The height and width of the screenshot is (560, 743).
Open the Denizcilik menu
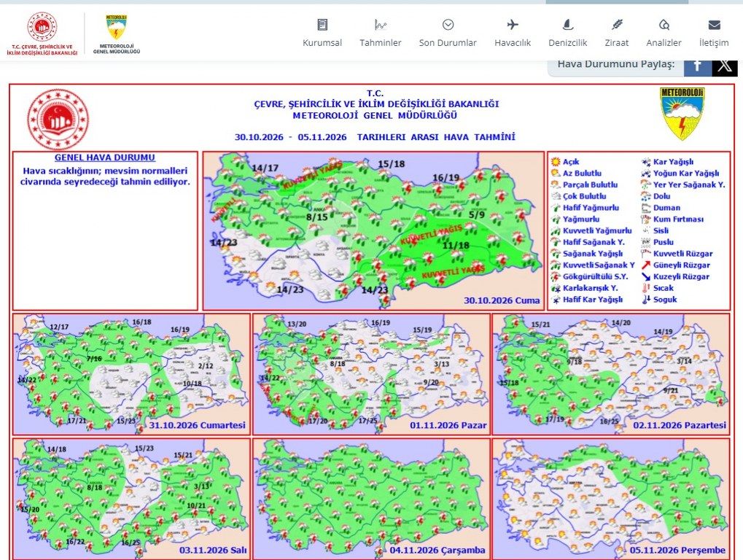click(x=568, y=32)
